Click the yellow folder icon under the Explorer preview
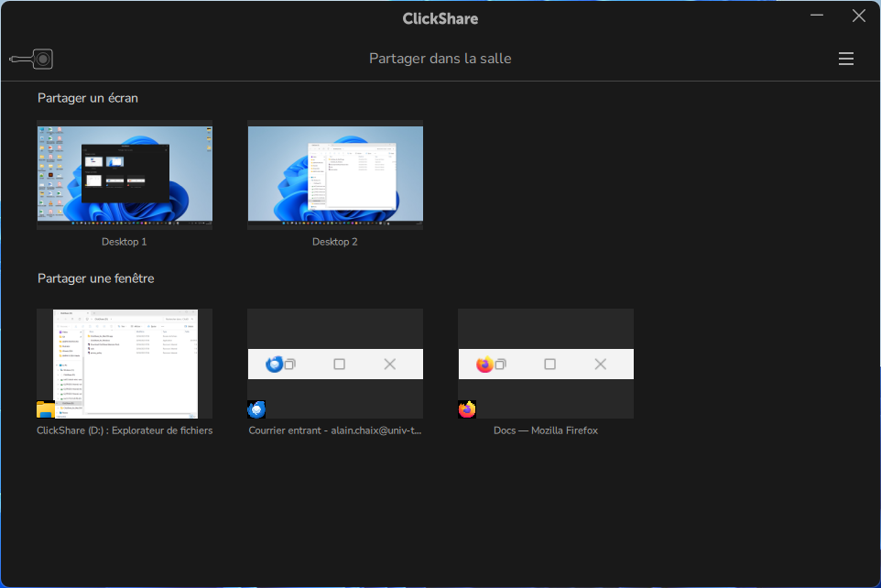This screenshot has height=588, width=881. [x=46, y=409]
